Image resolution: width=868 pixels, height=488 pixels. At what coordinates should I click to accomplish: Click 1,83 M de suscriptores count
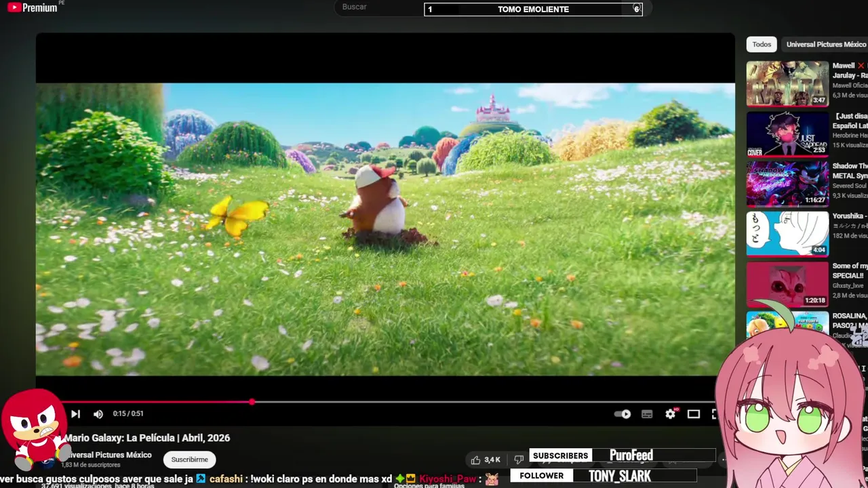[x=91, y=465]
